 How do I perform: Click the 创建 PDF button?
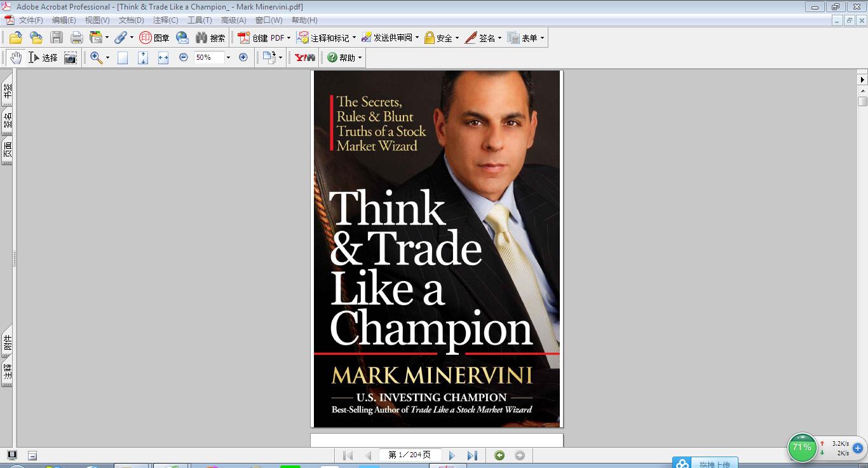[x=261, y=38]
